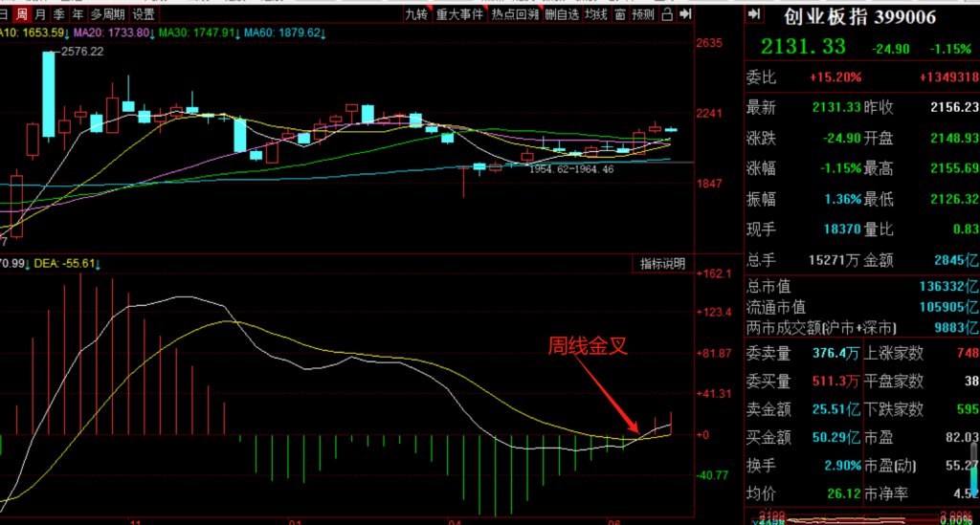This screenshot has width=980, height=525.
Task: Click the lock icon in chart toolbar
Action: pyautogui.click(x=667, y=14)
